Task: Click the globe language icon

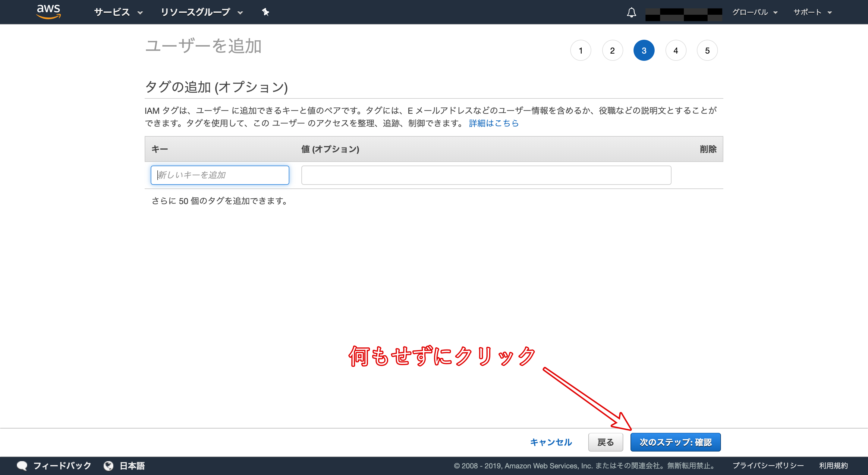Action: pos(108,466)
